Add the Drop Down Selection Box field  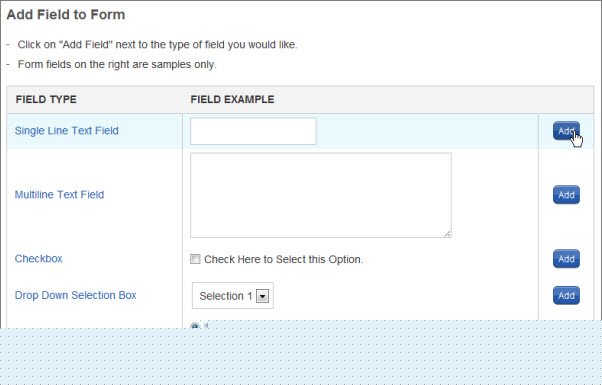[566, 296]
